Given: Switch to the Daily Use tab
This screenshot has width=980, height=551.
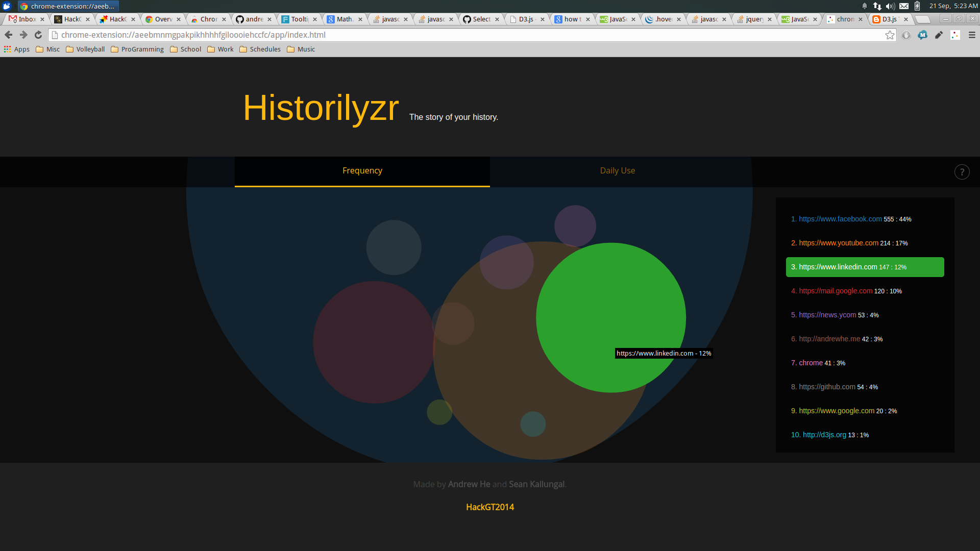Looking at the screenshot, I should pos(617,170).
